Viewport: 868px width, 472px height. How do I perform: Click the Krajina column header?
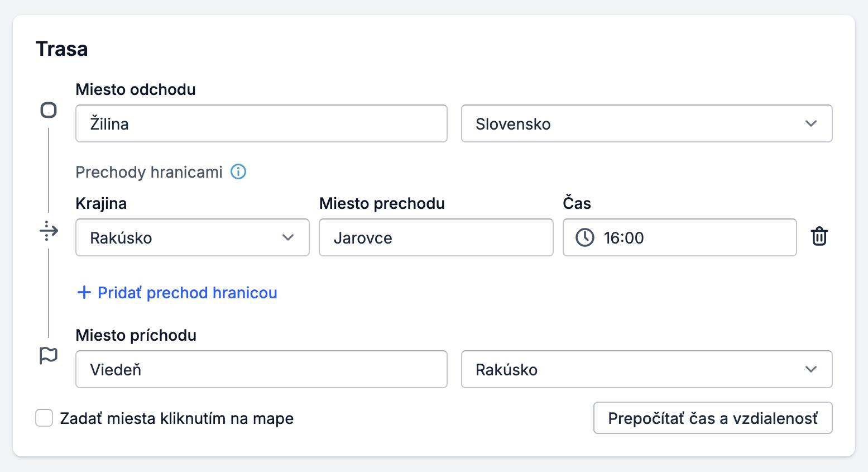101,203
